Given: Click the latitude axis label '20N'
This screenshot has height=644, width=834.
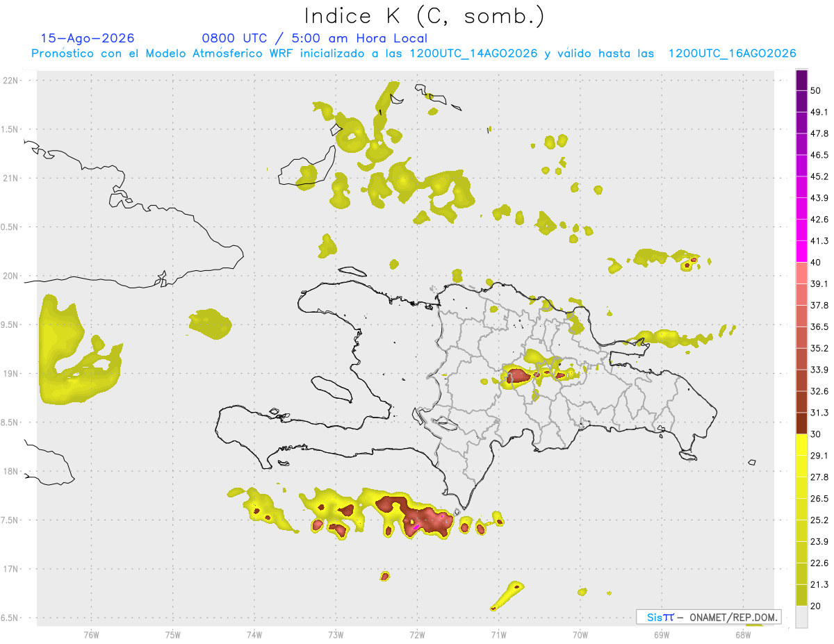Looking at the screenshot, I should point(12,276).
